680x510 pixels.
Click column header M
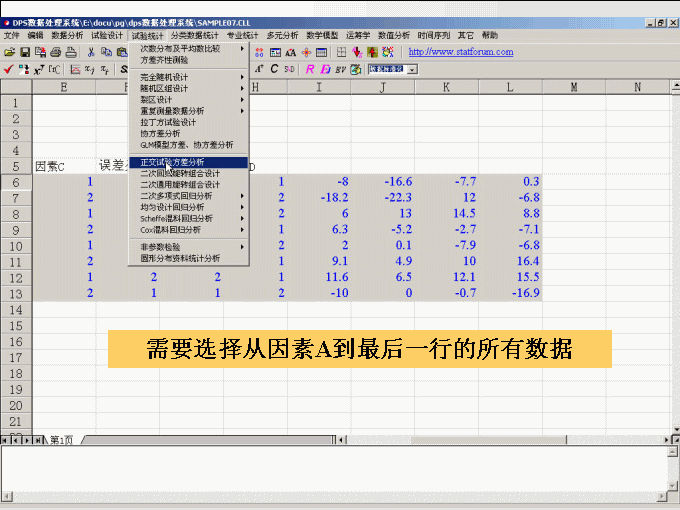pyautogui.click(x=574, y=87)
